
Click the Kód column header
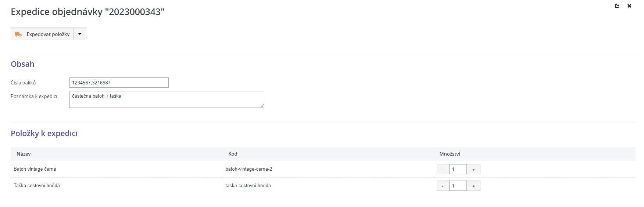[x=233, y=154]
